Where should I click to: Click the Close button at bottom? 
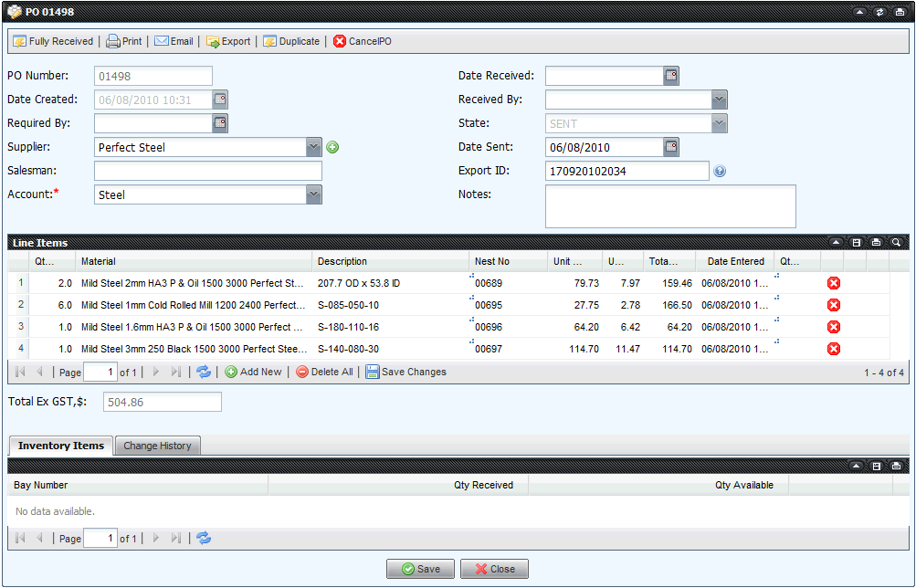pos(494,569)
